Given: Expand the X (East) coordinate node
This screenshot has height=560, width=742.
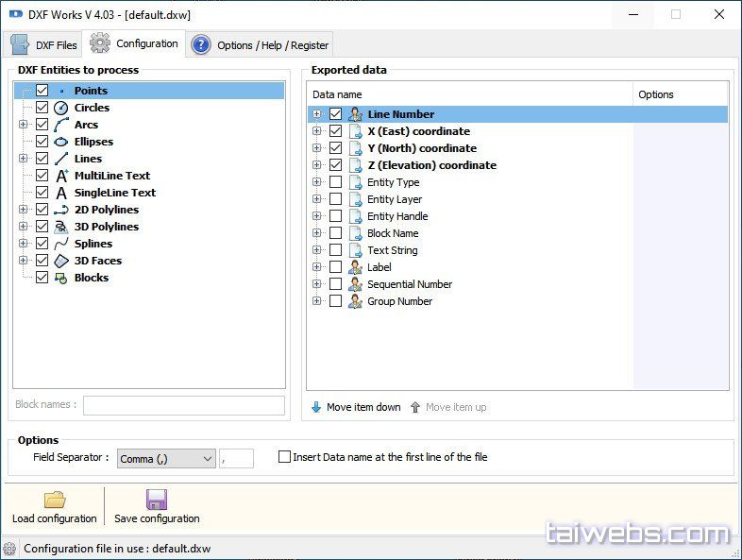Looking at the screenshot, I should (x=317, y=131).
